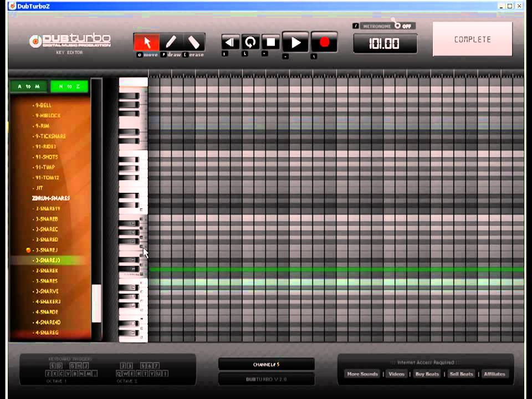Open the Sell Beats link

[461, 374]
